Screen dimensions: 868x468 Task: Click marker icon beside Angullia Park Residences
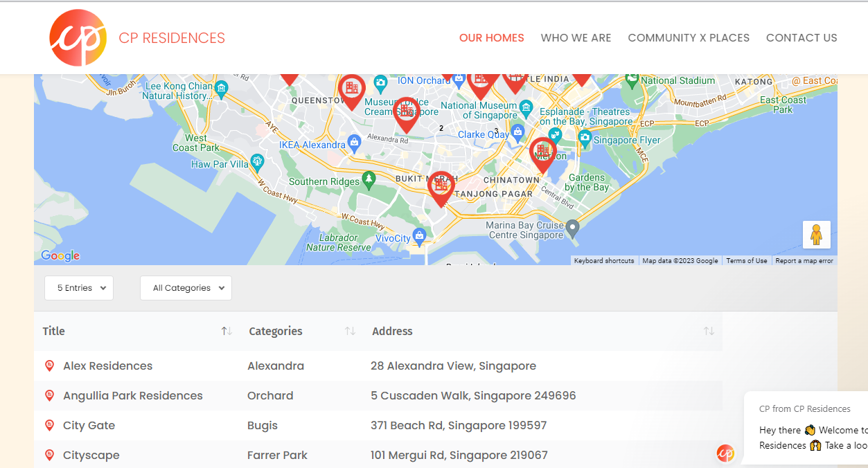pyautogui.click(x=49, y=395)
